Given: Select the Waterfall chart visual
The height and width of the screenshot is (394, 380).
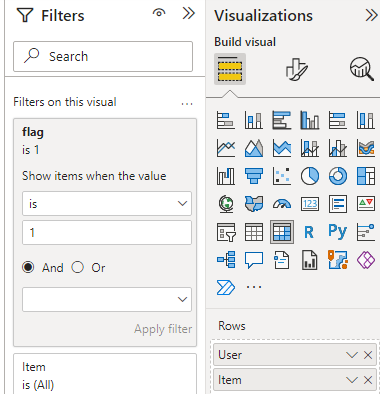Looking at the screenshot, I should pos(226,176).
